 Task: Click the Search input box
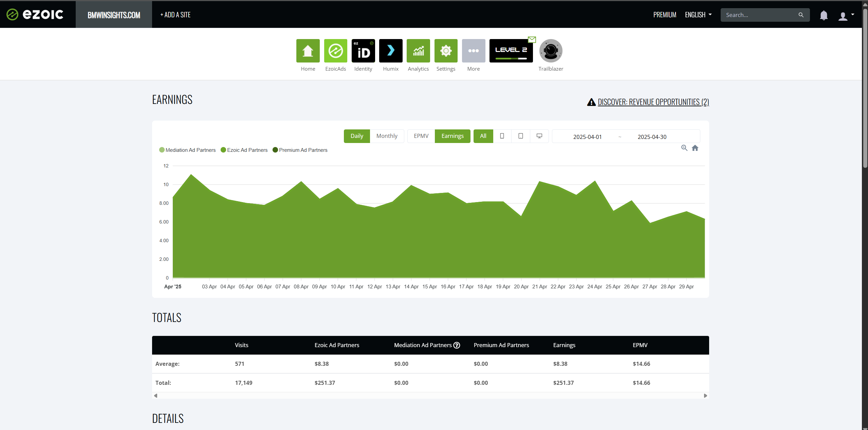[765, 15]
